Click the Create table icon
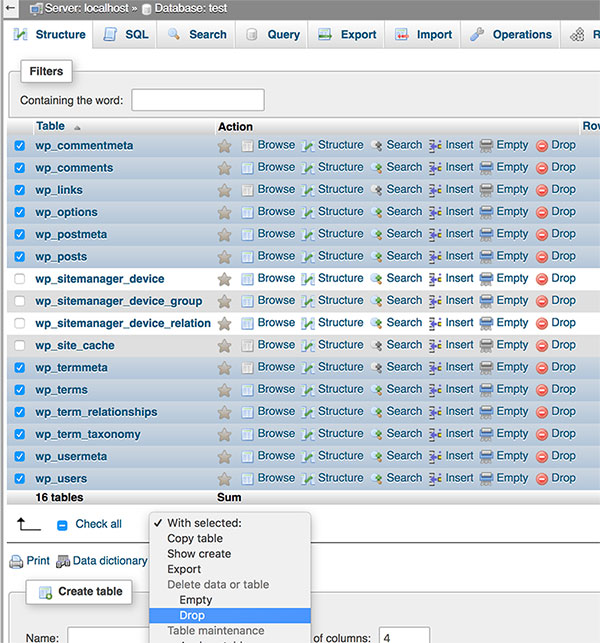 (x=46, y=593)
